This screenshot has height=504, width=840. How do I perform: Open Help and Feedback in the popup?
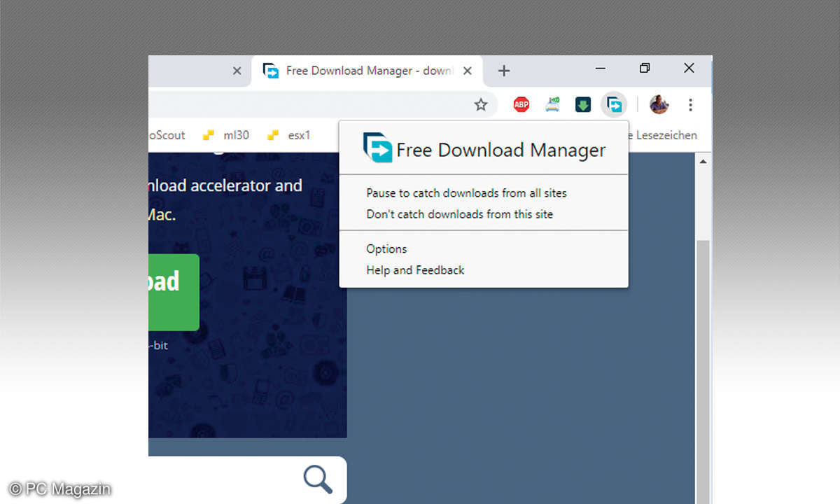tap(415, 269)
